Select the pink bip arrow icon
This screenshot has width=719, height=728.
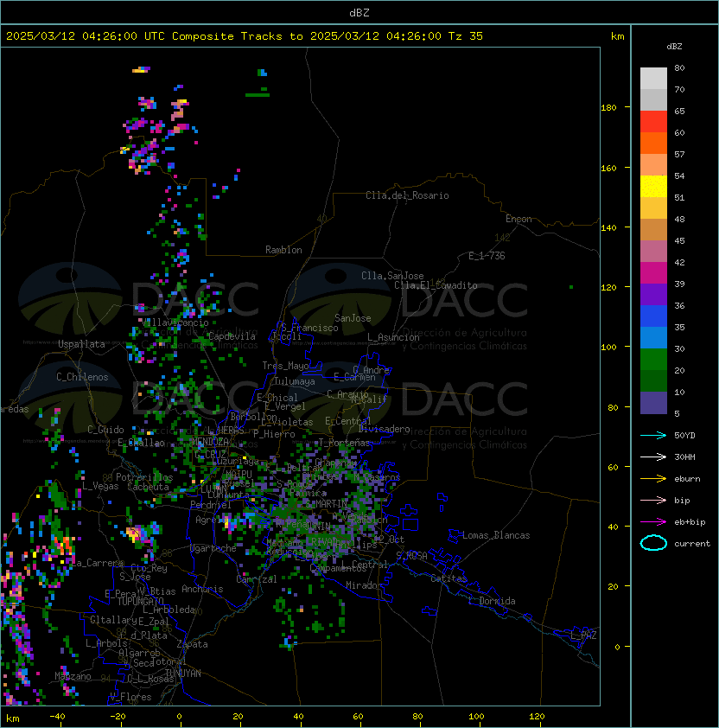[x=653, y=501]
